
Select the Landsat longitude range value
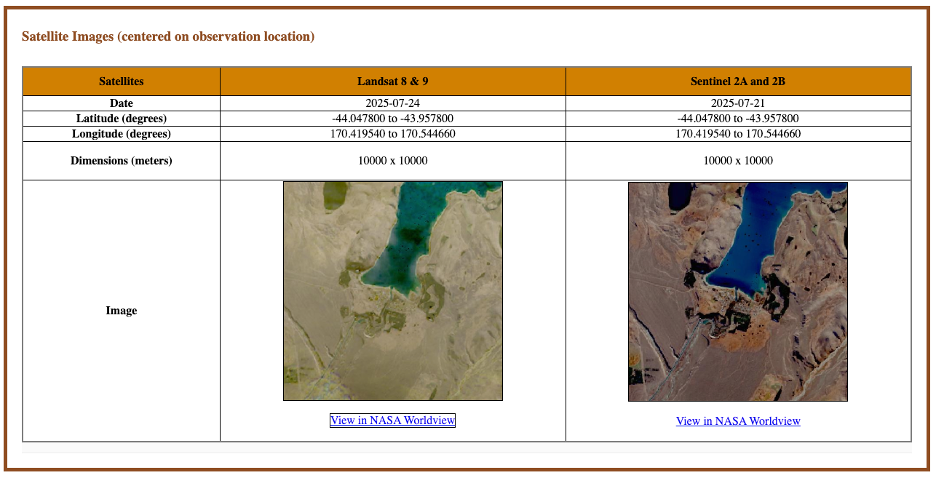coord(393,134)
